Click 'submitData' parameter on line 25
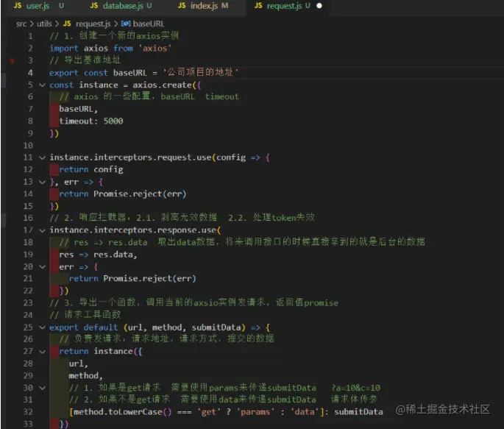This screenshot has width=504, height=429. (216, 327)
